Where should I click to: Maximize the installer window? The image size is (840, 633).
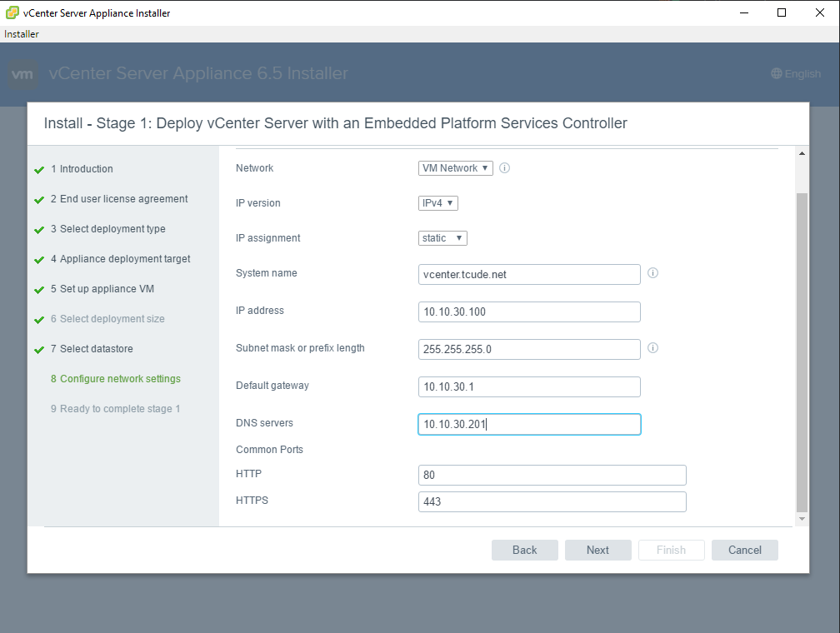click(782, 12)
